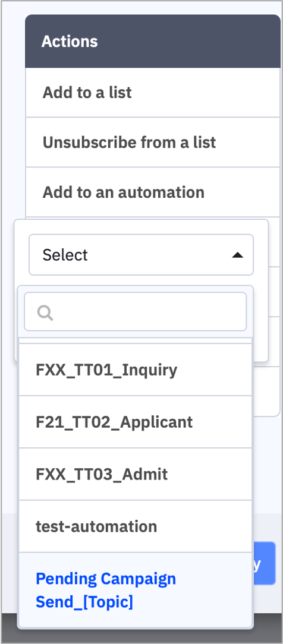Open the Select combo box
283x644 pixels.
[141, 255]
